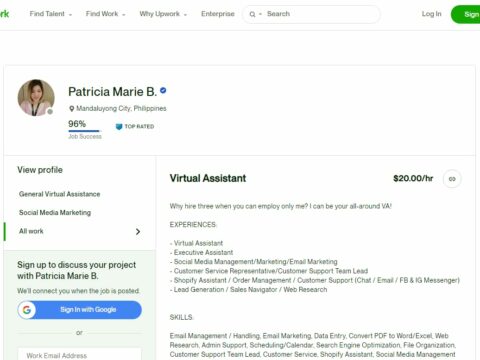This screenshot has width=480, height=360.
Task: Click the location pin icon
Action: [x=71, y=109]
